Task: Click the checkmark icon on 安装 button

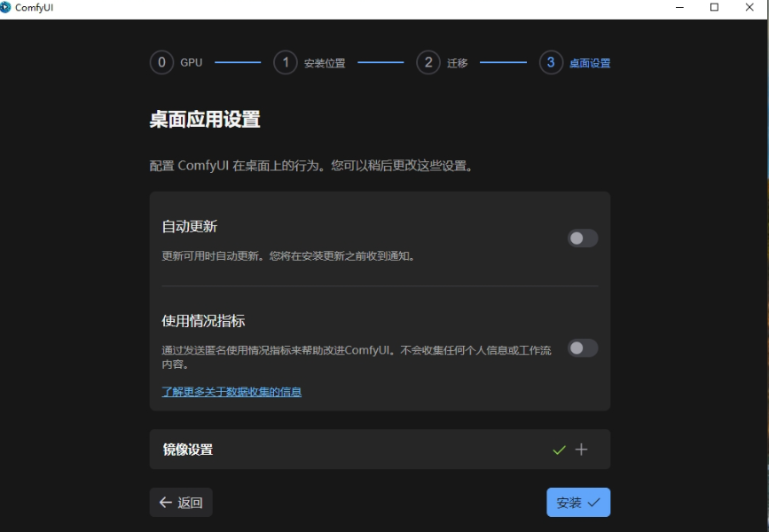Action: (x=593, y=503)
